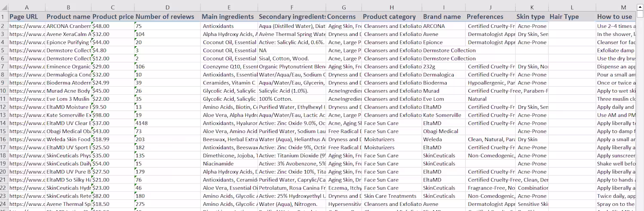Image resolution: width=644 pixels, height=211 pixels.
Task: Select the cell 'Ceramides, Vitamin C'
Action: 230,83
